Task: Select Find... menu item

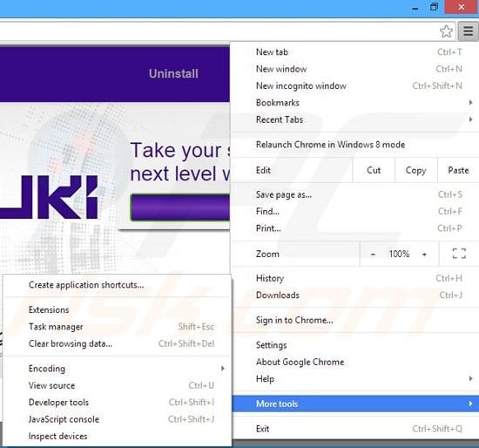Action: click(x=355, y=212)
